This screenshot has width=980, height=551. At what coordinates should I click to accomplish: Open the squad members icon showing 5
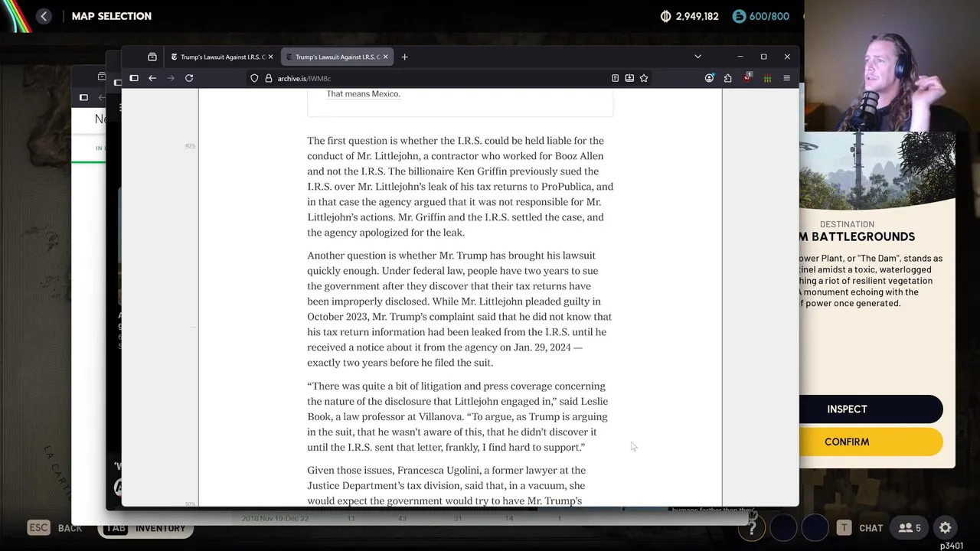point(910,528)
